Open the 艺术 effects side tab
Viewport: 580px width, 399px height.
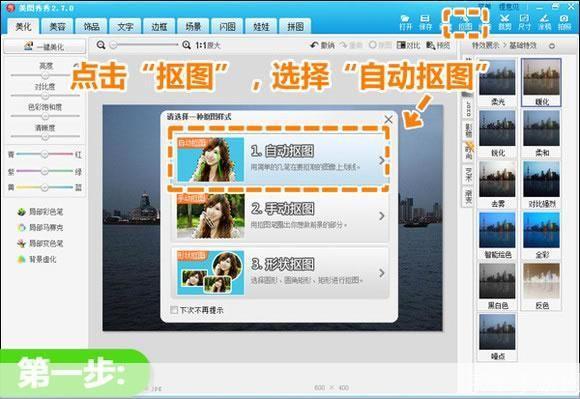[x=468, y=174]
